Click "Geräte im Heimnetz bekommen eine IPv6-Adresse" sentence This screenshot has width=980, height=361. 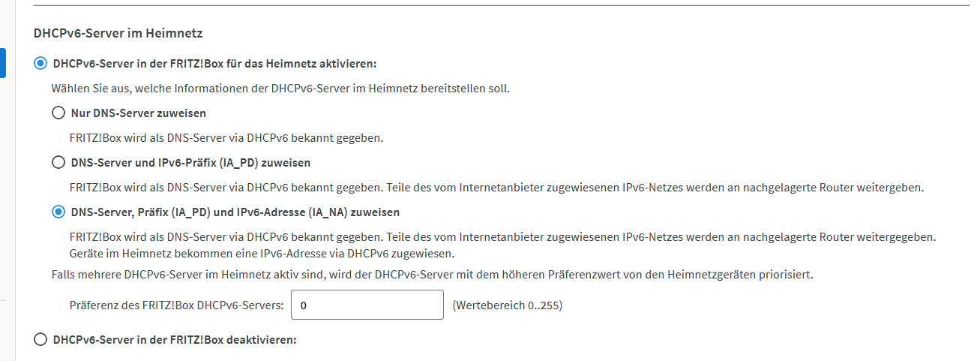click(x=262, y=253)
